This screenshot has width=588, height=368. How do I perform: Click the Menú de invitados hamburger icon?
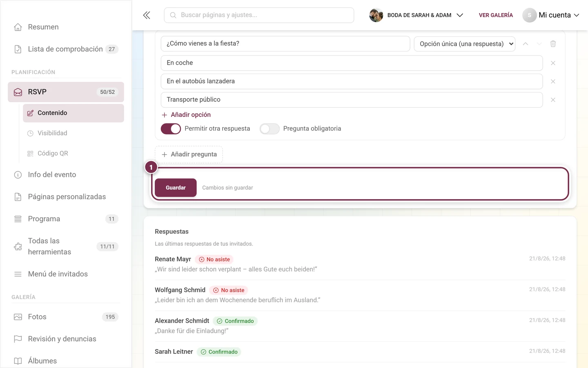[18, 274]
